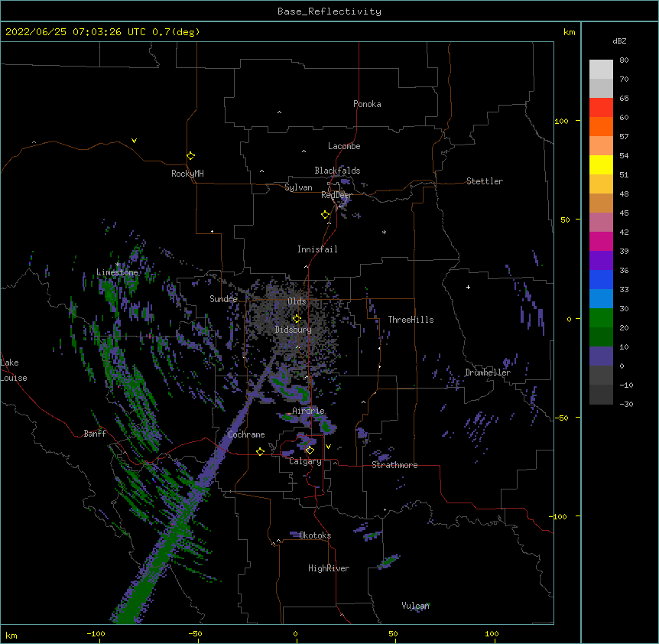
Task: Select the yellow V marker northwest of RockyMH
Action: point(134,141)
